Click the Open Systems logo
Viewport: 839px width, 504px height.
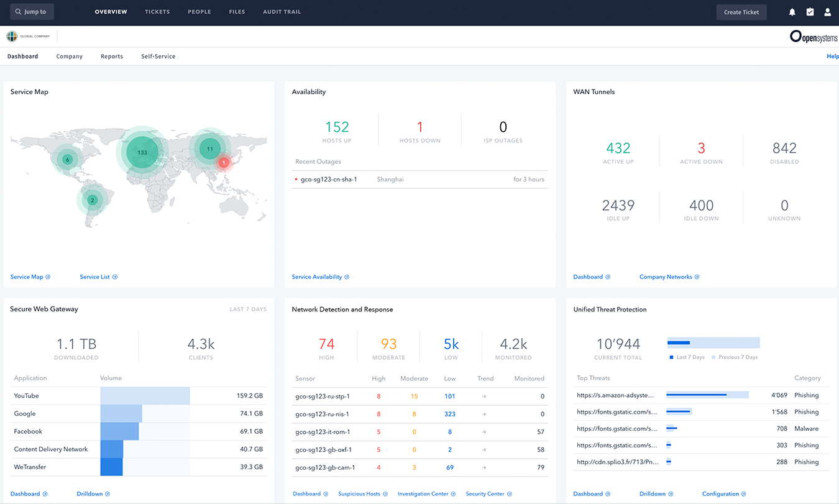click(813, 37)
